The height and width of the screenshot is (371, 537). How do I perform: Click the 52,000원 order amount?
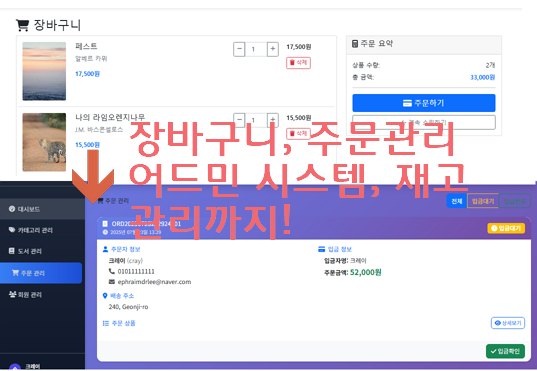coord(365,272)
